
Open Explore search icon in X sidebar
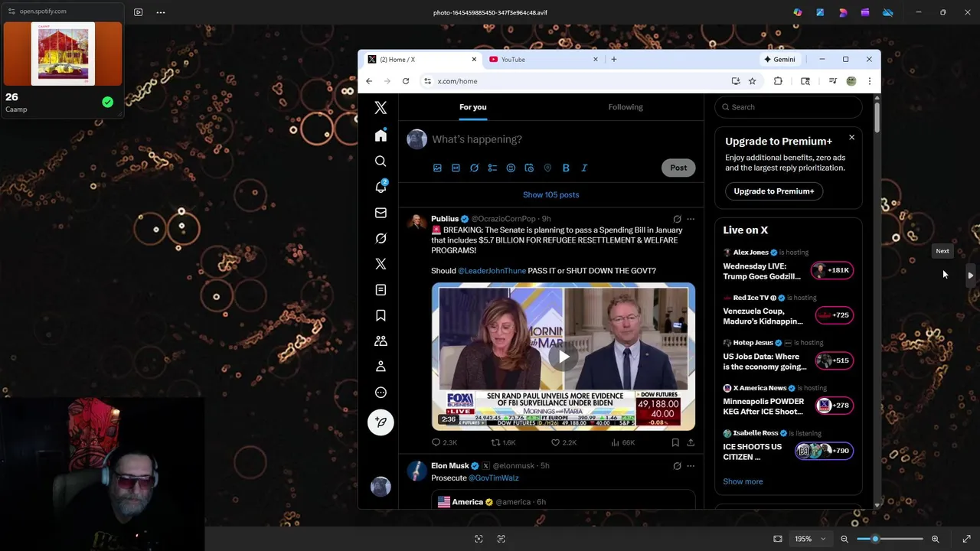[x=381, y=161]
